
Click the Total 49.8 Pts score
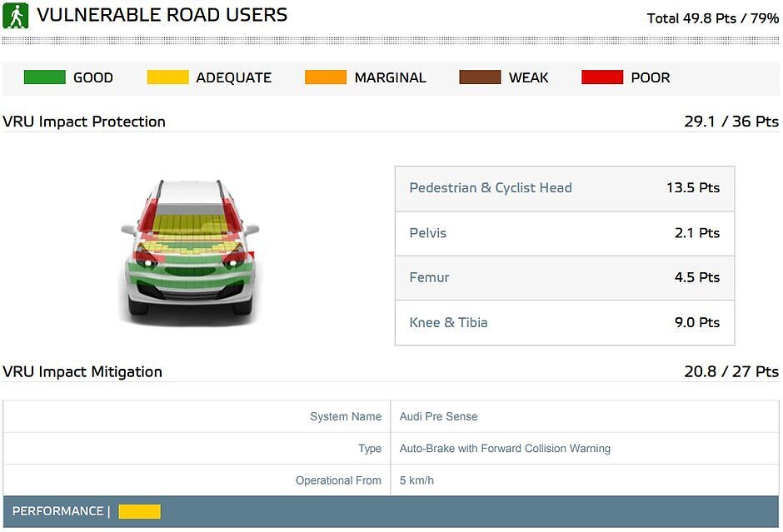tap(712, 18)
